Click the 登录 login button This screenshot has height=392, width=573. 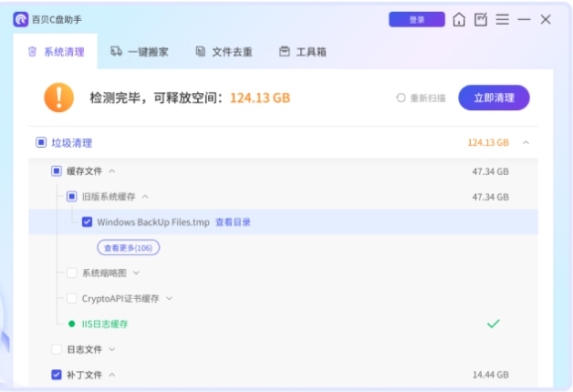[417, 19]
